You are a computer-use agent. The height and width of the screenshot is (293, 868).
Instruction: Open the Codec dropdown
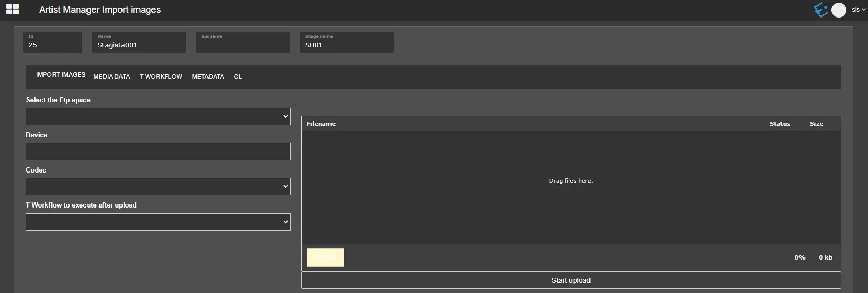[158, 186]
